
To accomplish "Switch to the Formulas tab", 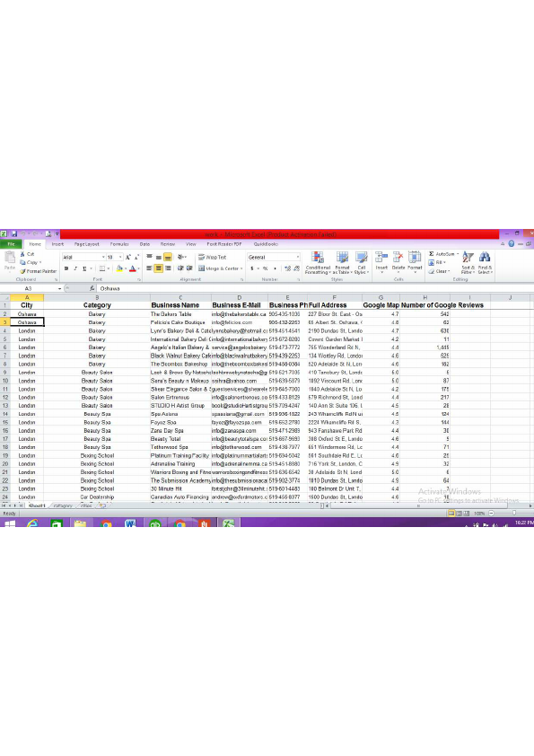I will [119, 244].
